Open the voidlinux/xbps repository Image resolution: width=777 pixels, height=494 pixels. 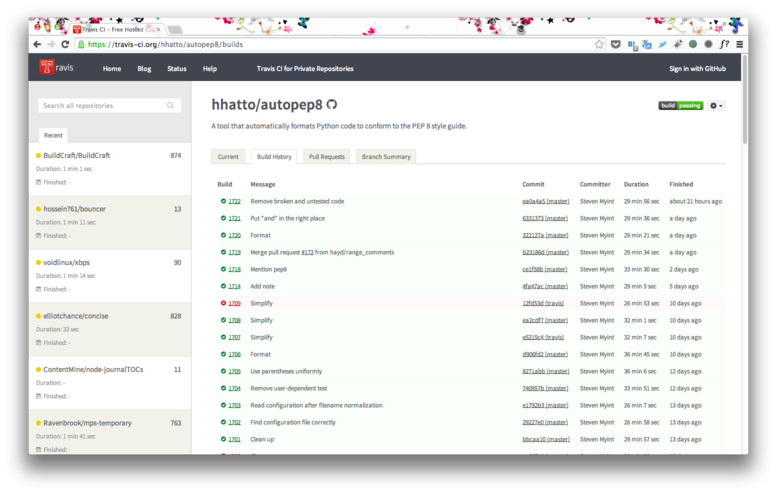pyautogui.click(x=66, y=263)
